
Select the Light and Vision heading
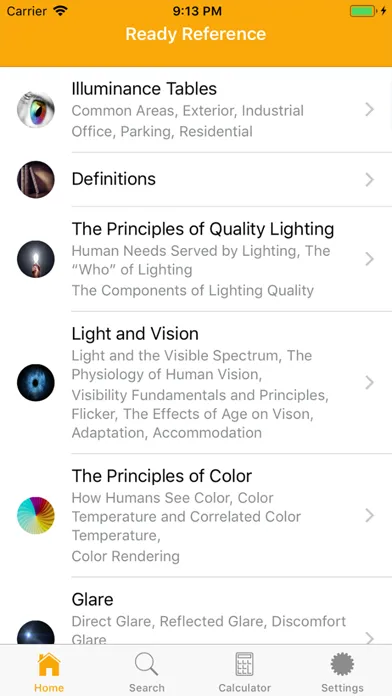click(135, 334)
